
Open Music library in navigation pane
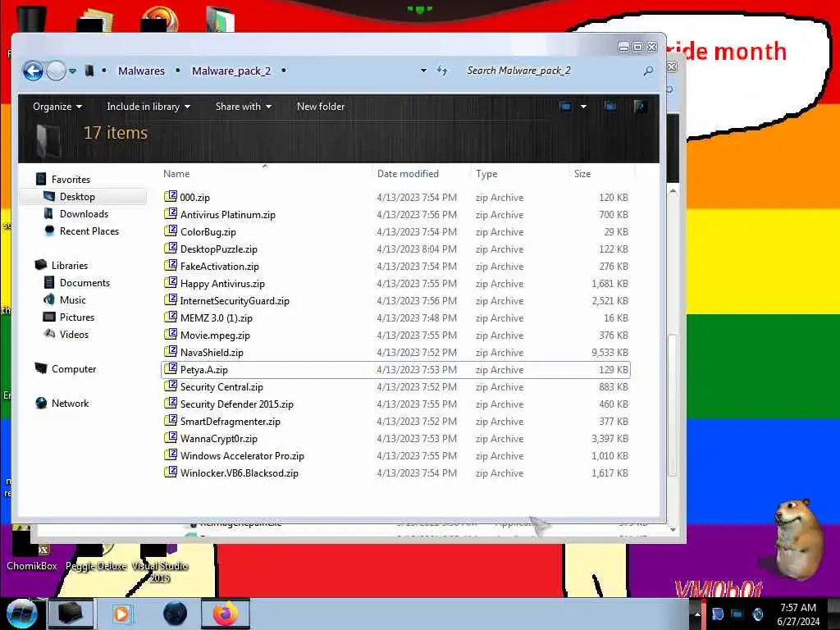coord(72,299)
